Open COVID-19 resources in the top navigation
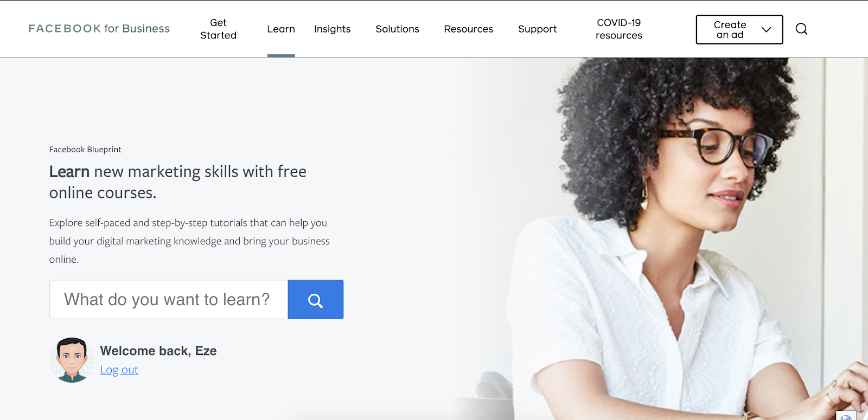The image size is (868, 420). click(x=619, y=29)
